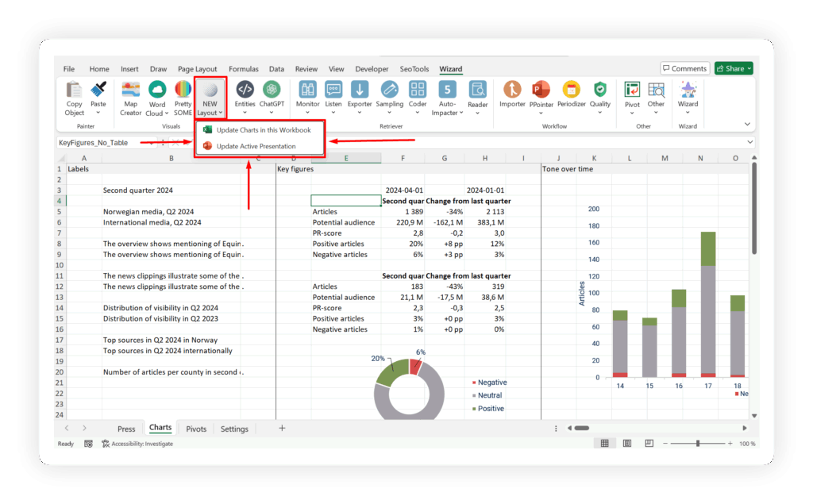
Task: Click the ChatGPT ribbon icon
Action: pos(272,90)
